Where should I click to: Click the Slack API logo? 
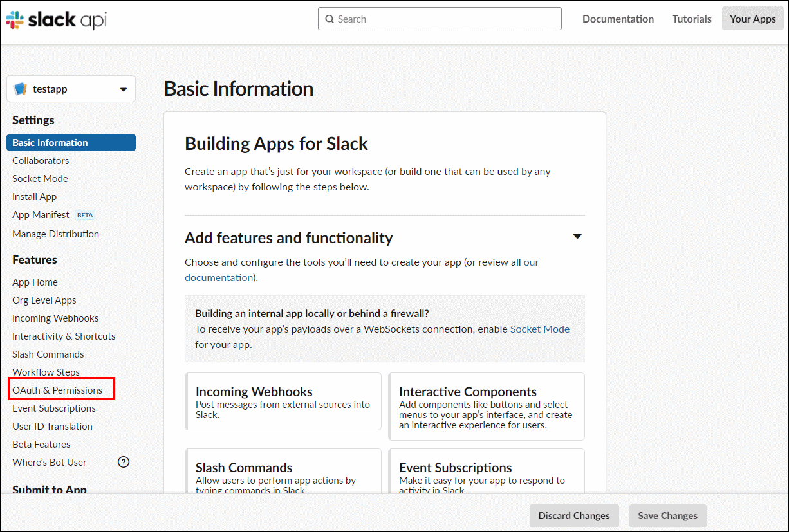(x=56, y=19)
